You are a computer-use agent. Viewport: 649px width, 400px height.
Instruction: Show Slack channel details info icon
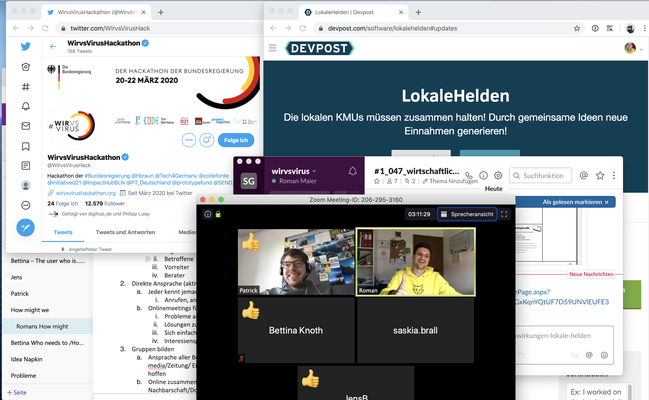coord(483,176)
